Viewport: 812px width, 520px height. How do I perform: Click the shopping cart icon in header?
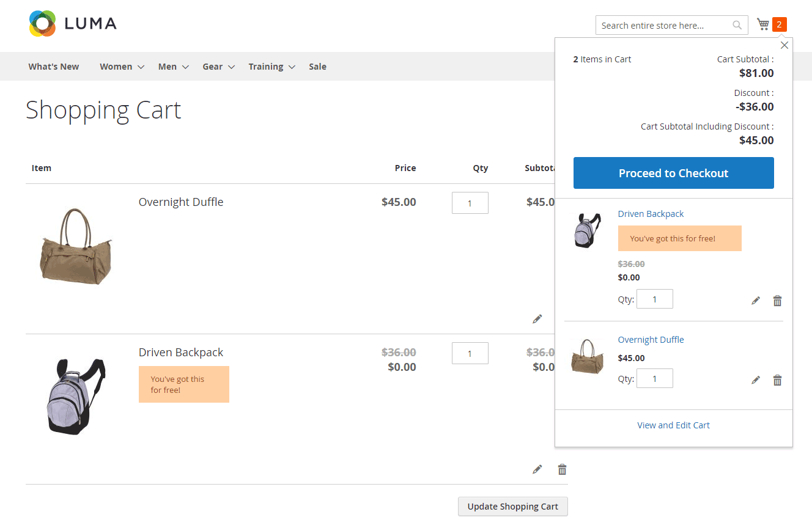763,24
